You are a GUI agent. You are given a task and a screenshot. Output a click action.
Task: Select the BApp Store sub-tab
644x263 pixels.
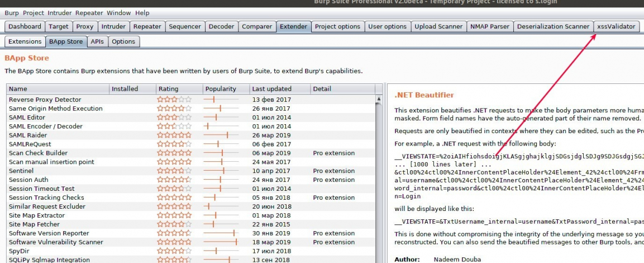[66, 41]
